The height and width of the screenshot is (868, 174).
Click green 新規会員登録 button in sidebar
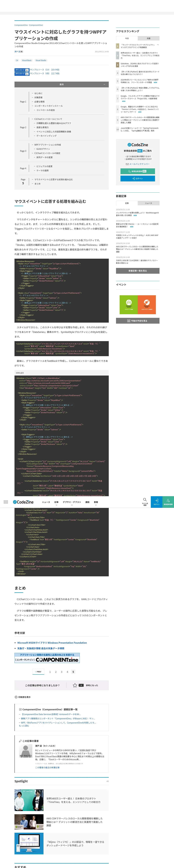pyautogui.click(x=138, y=171)
